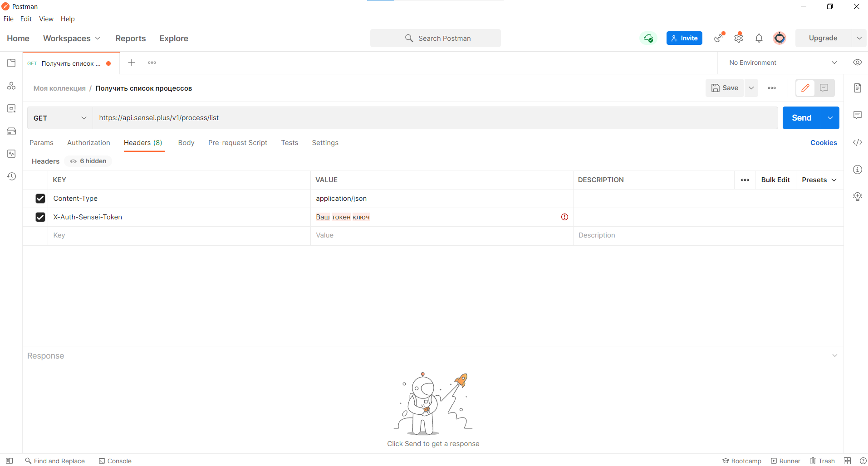Open the notifications bell

click(759, 38)
